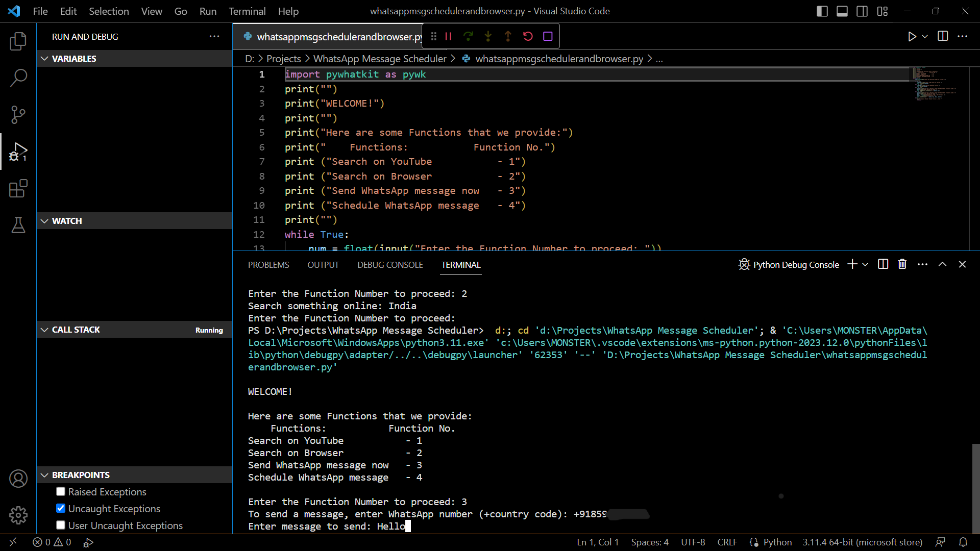
Task: Open the Python Debug Console dropdown
Action: [866, 264]
